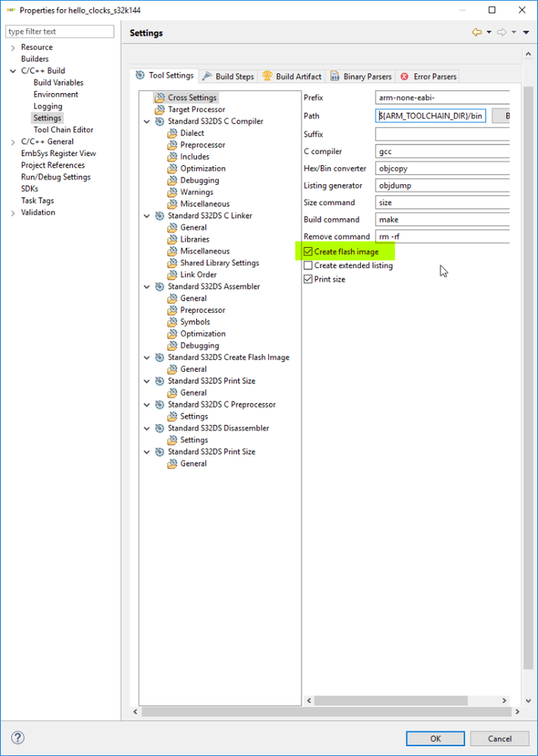Collapse Standard S32DS C Compiler node
Viewport: 538px width, 756px height.
coord(147,121)
